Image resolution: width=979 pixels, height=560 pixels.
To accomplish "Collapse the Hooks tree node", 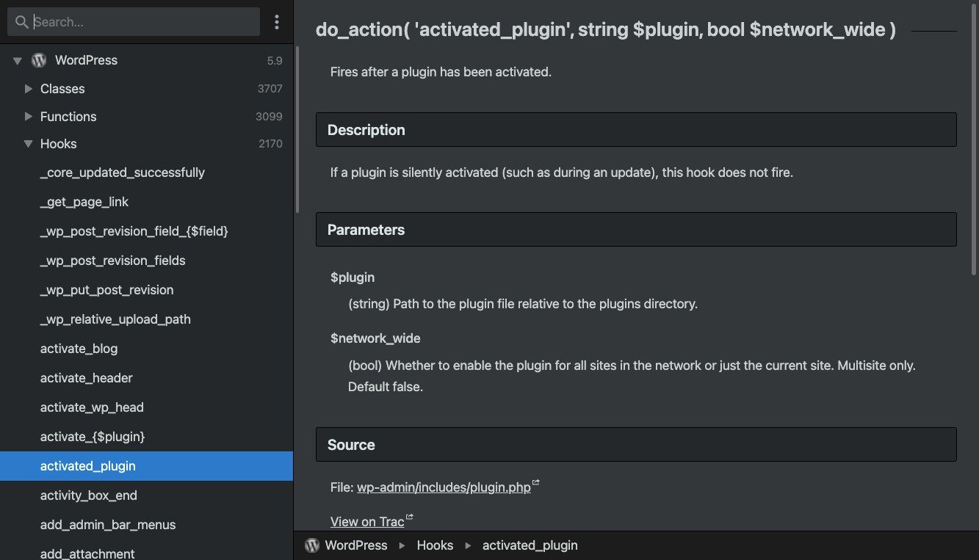I will click(x=29, y=144).
